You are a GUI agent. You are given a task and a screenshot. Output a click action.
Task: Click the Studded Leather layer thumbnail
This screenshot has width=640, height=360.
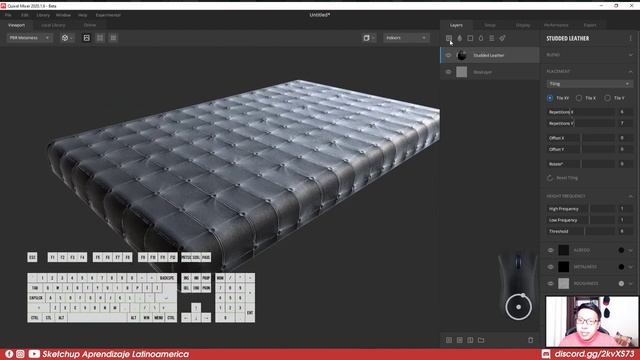pos(462,55)
